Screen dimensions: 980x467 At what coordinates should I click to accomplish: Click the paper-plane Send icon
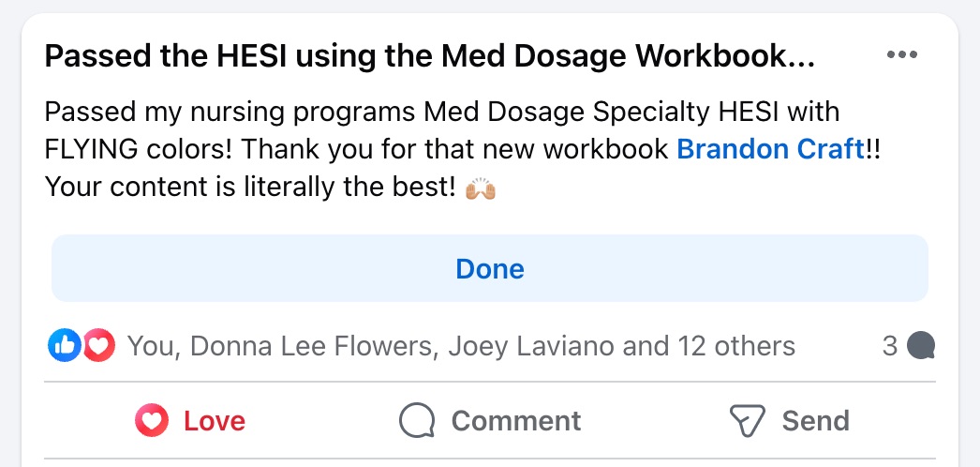(x=748, y=420)
